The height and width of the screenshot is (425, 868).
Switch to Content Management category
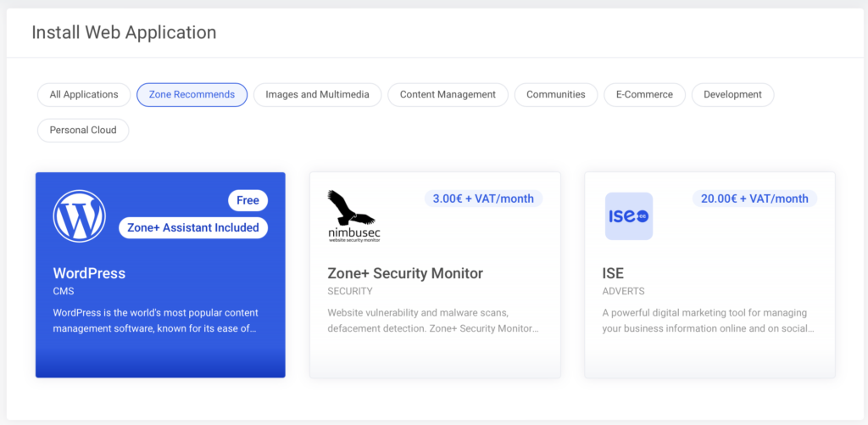pos(448,95)
